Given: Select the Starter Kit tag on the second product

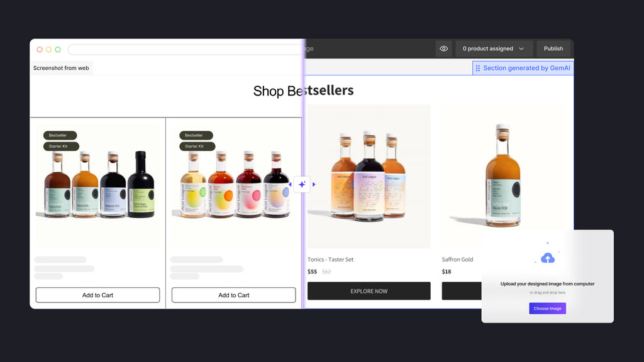Looking at the screenshot, I should (x=196, y=146).
